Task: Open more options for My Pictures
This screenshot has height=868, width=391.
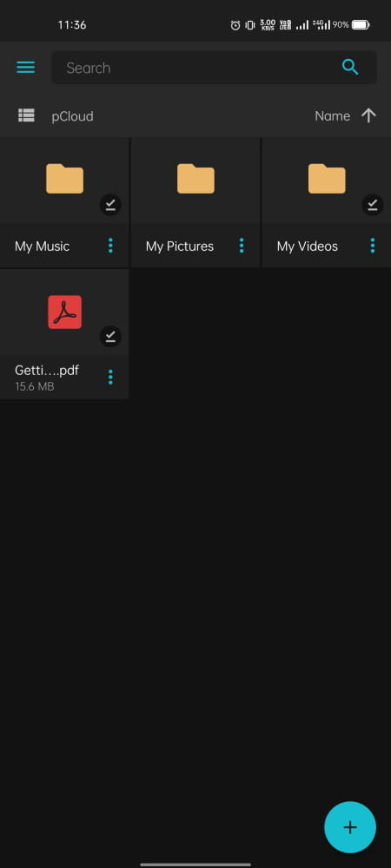Action: (x=242, y=246)
